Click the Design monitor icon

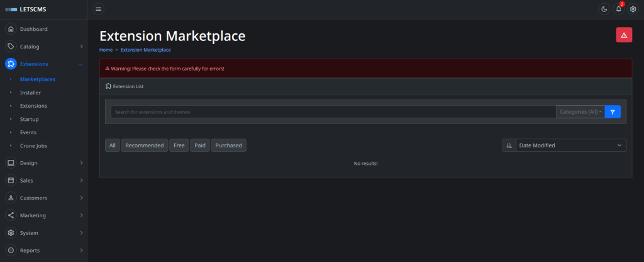(x=11, y=163)
